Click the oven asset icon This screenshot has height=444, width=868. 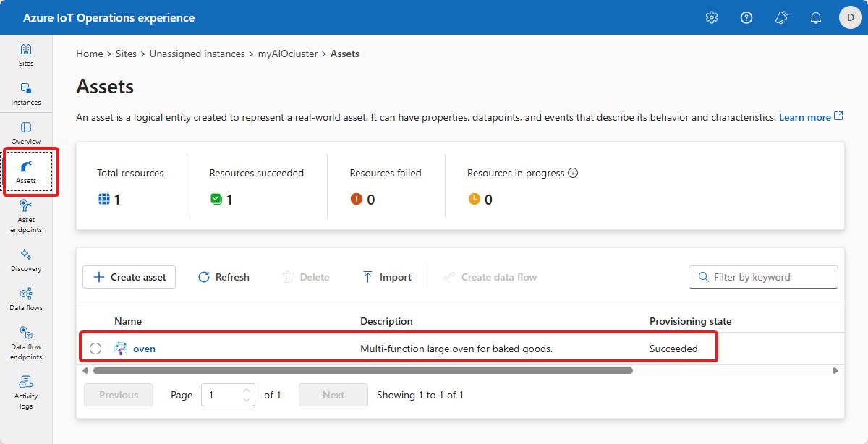pos(121,349)
